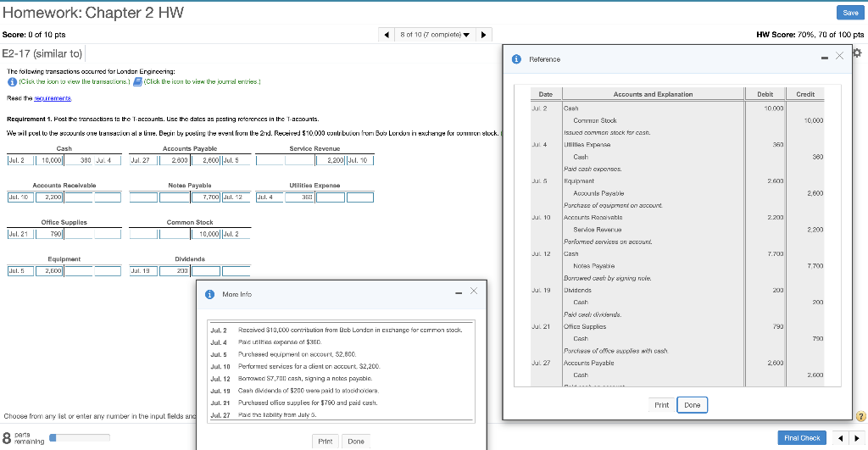Select Office Supplies debit amount 790
Image resolution: width=868 pixels, height=450 pixels.
pyautogui.click(x=50, y=234)
